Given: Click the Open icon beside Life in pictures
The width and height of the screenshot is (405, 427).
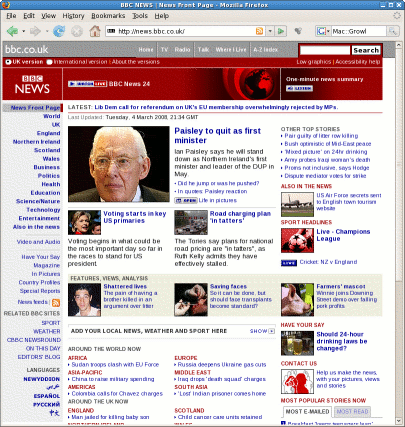Looking at the screenshot, I should coord(186,200).
